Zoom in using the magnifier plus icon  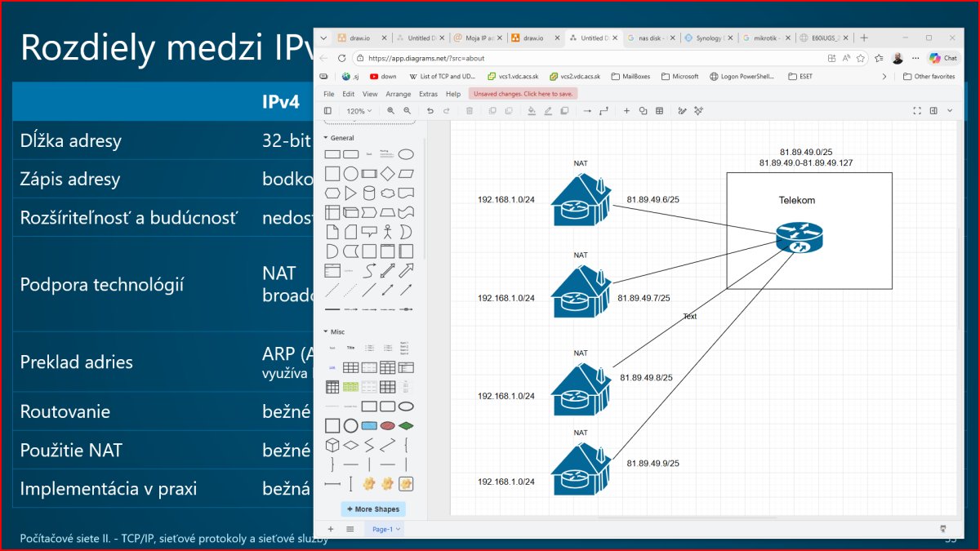tap(390, 111)
